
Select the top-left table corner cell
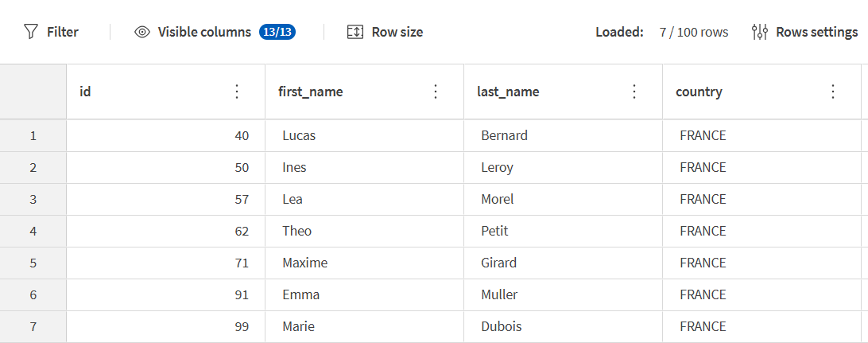[x=33, y=92]
